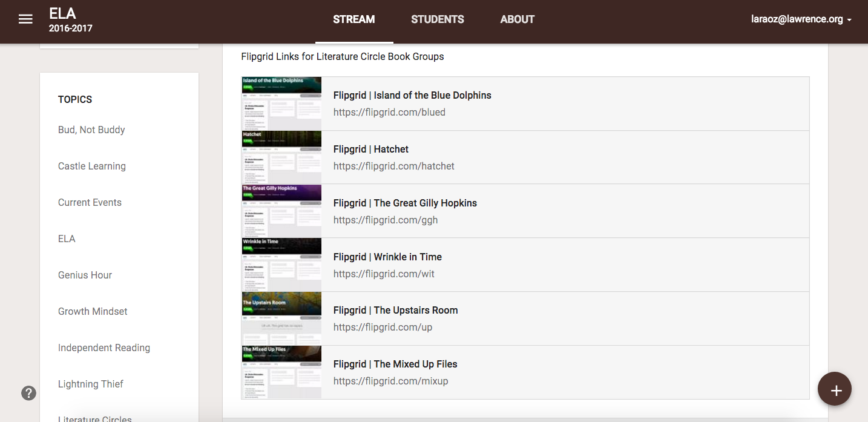Select the Stream tab
Viewport: 868px width, 422px height.
click(353, 19)
